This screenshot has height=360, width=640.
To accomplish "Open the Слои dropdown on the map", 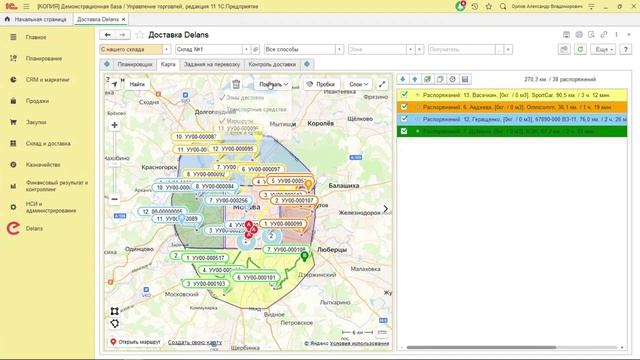I will [358, 84].
